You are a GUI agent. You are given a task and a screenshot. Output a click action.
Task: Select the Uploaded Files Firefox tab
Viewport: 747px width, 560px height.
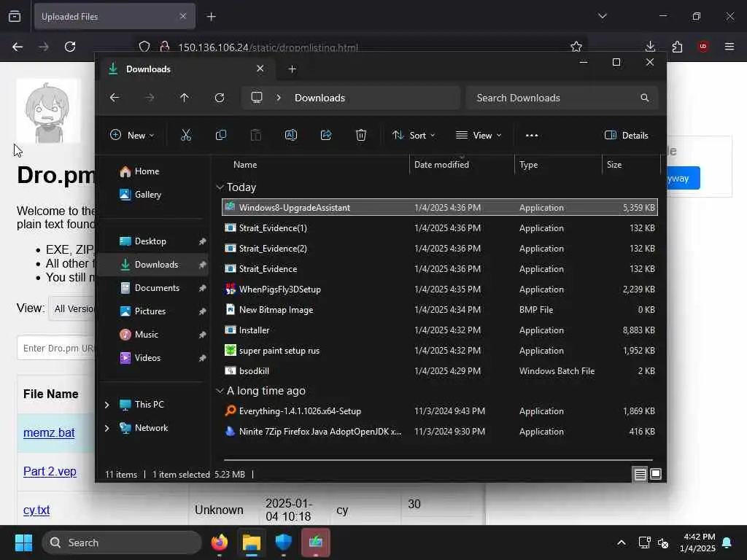pos(115,17)
